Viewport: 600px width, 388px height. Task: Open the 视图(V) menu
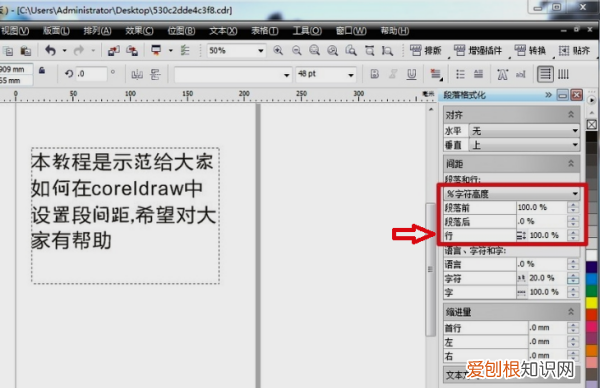tap(15, 31)
